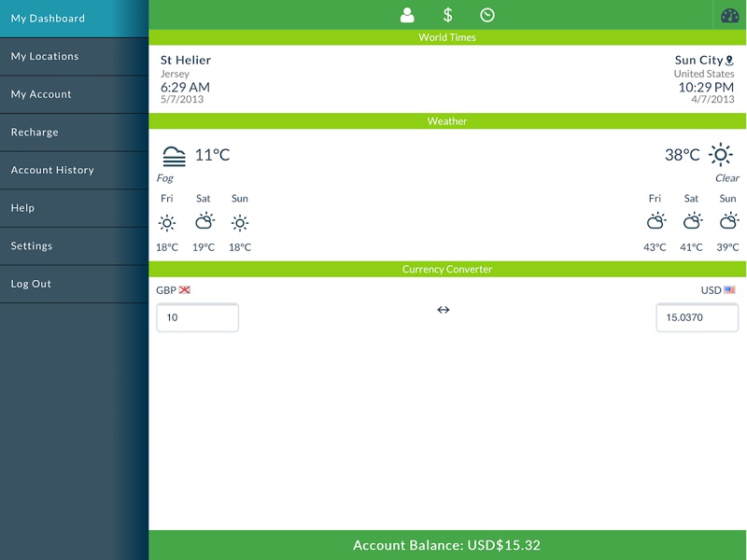The height and width of the screenshot is (560, 747).
Task: Tap the 38°C current temperature
Action: (683, 155)
